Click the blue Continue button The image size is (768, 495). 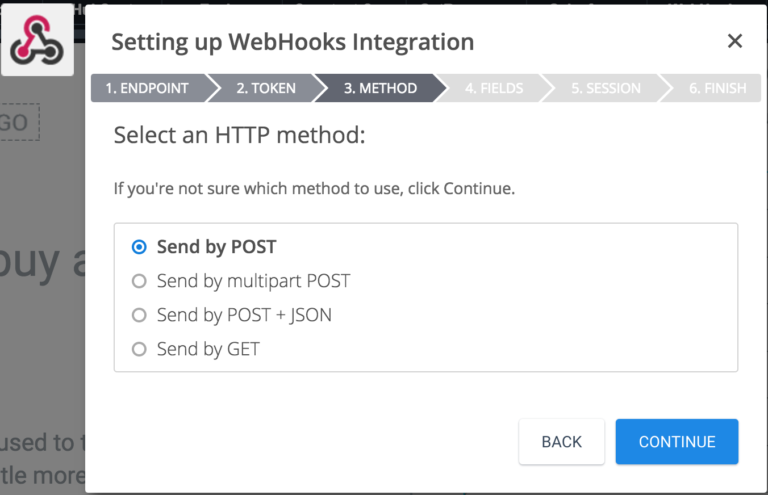pyautogui.click(x=677, y=442)
